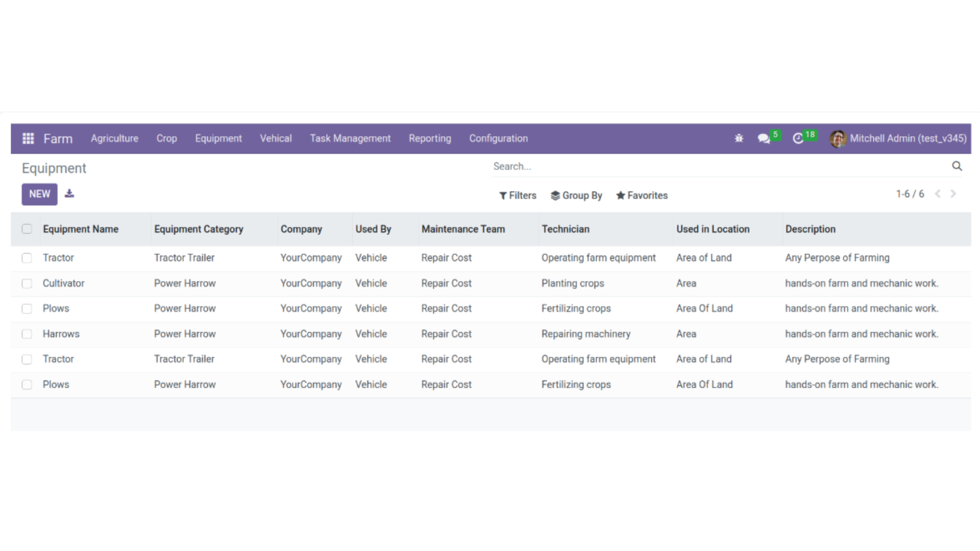Go to next page arrow
This screenshot has height=551, width=980.
tap(953, 194)
